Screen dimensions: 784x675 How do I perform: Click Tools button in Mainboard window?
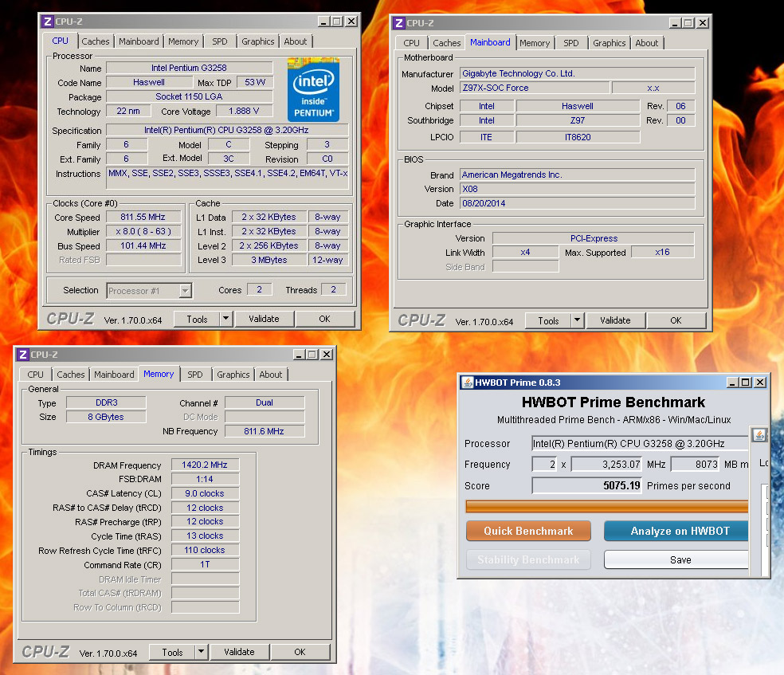coord(548,320)
